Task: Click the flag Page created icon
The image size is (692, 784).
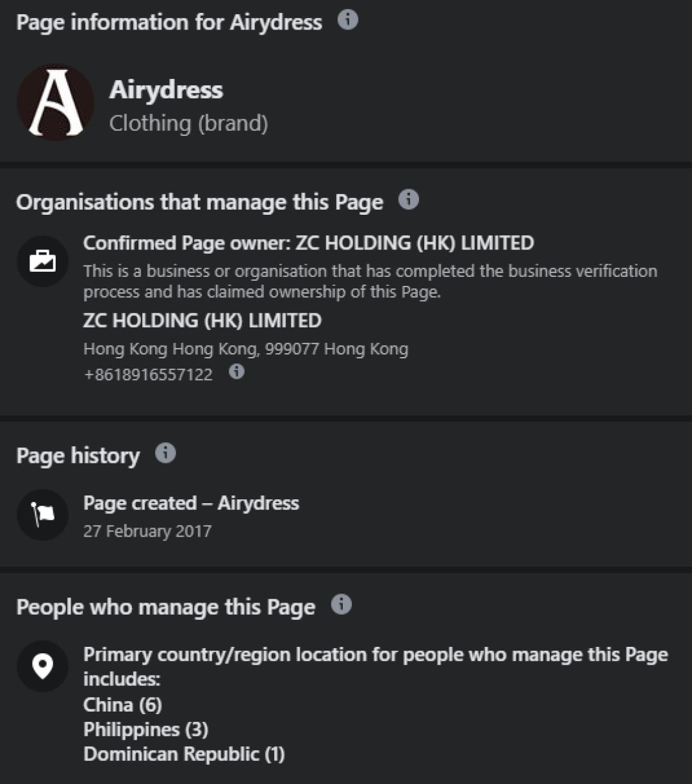Action: click(42, 515)
